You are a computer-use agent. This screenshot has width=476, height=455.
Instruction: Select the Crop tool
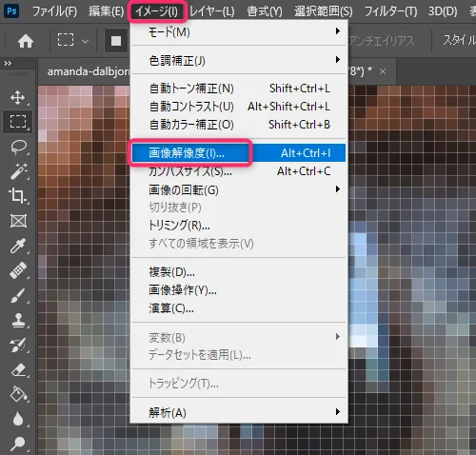tap(18, 196)
